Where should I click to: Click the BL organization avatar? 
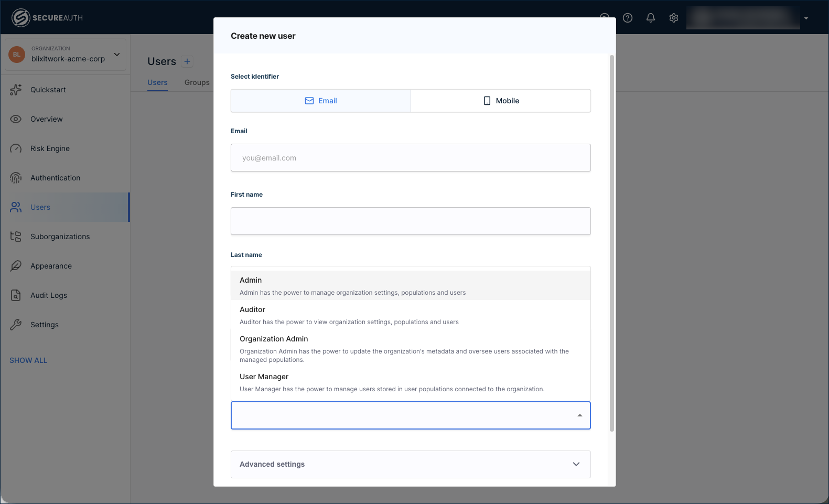coord(17,54)
